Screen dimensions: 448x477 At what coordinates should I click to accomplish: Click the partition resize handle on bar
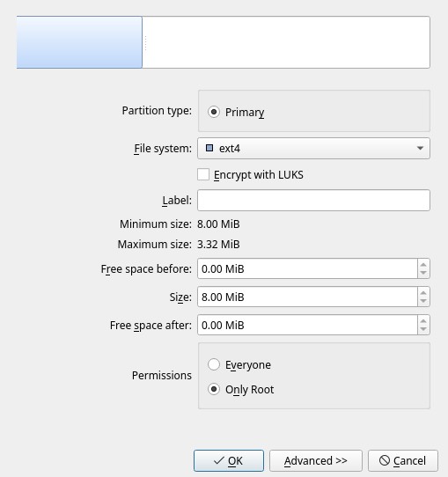click(146, 42)
